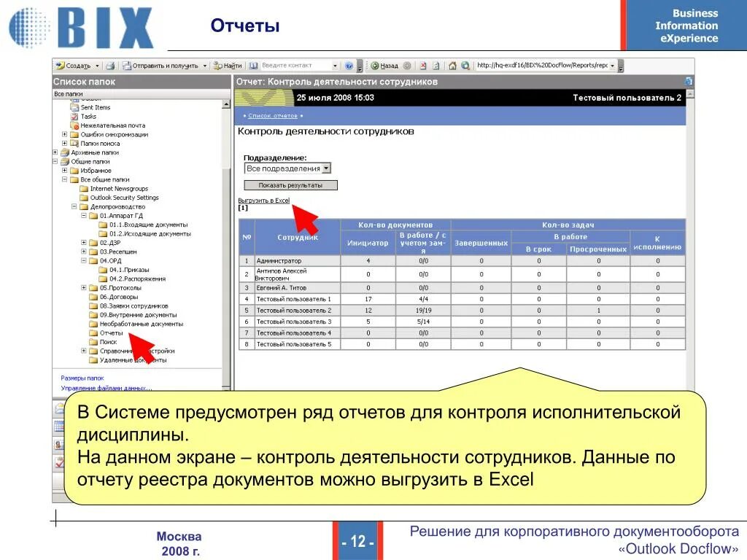Open 01.2.Исходящие документы folder
This screenshot has width=747, height=560.
[x=150, y=234]
